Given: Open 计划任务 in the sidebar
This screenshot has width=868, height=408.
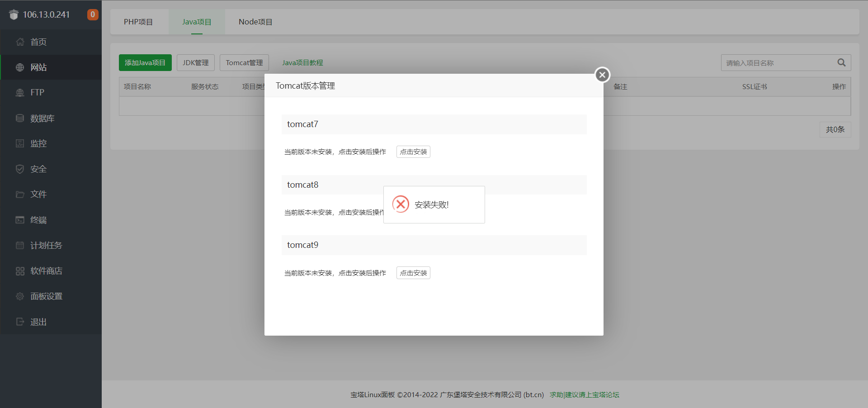Looking at the screenshot, I should point(51,245).
